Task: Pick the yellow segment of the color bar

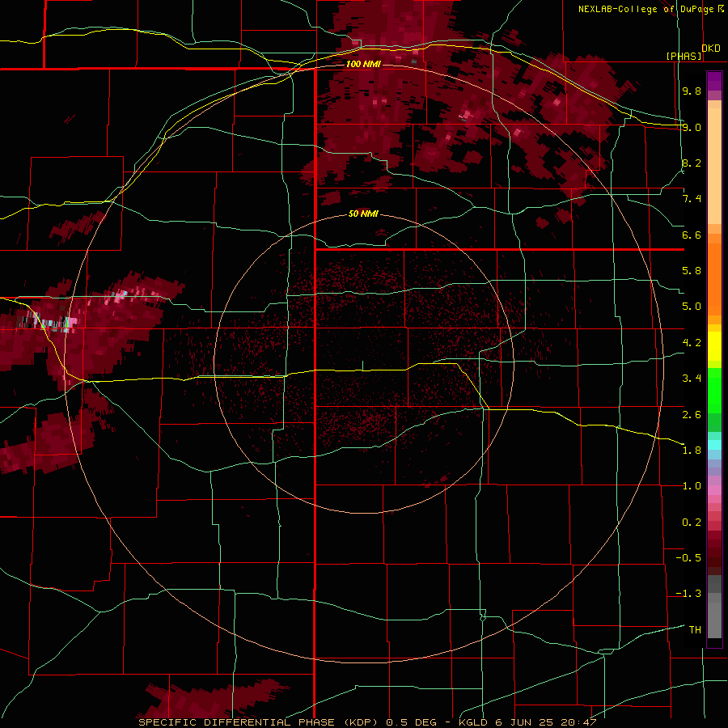Action: pos(714,346)
